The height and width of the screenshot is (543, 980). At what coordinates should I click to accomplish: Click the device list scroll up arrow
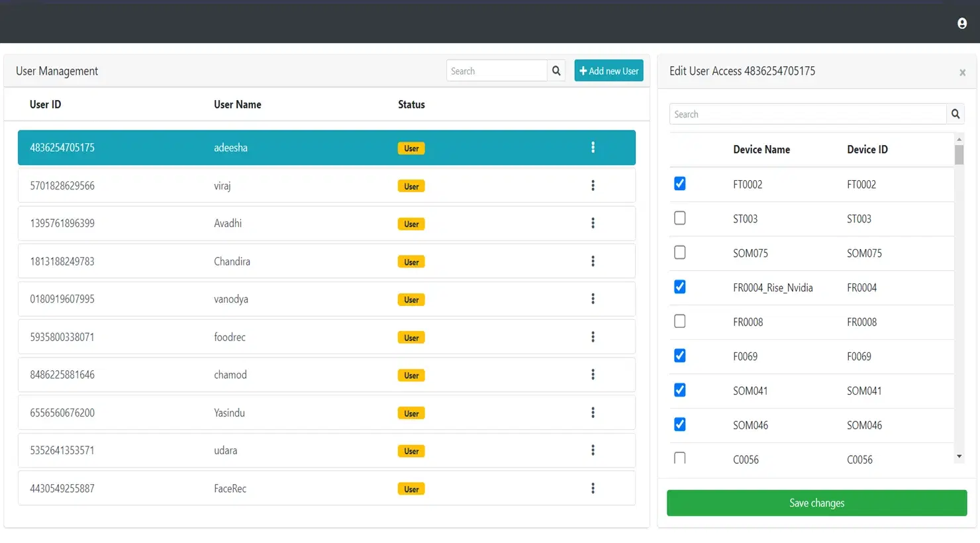pyautogui.click(x=959, y=140)
